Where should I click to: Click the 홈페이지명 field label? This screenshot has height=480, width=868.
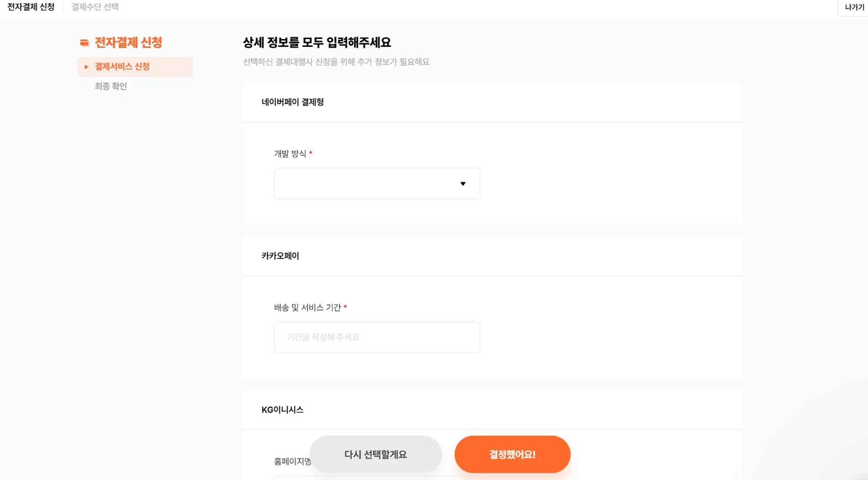293,461
